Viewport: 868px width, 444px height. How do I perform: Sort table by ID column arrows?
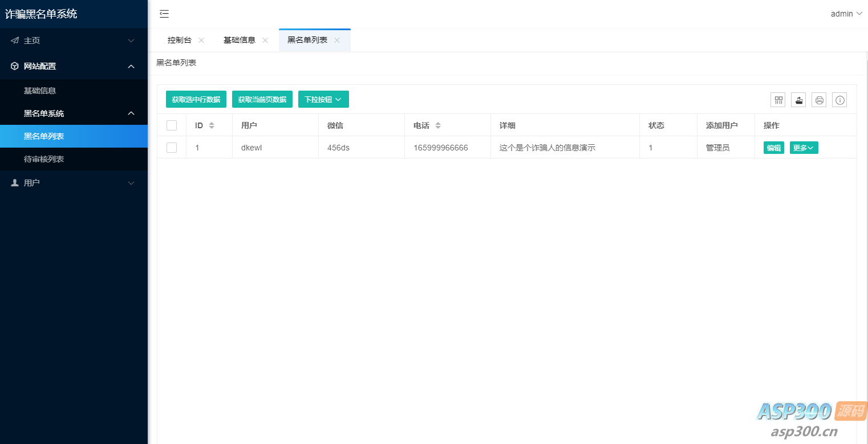(212, 125)
